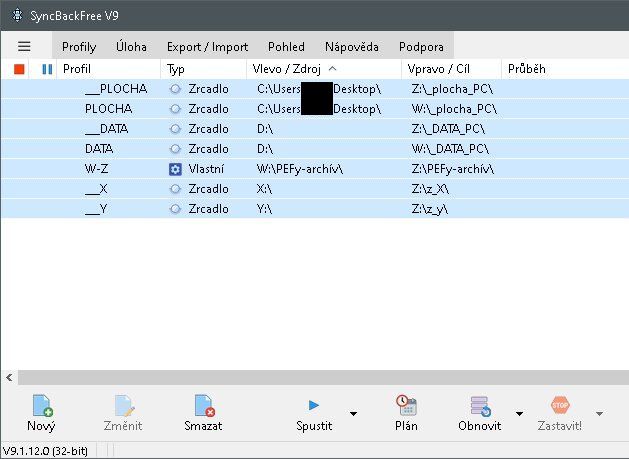
Task: Click destination Z:\z_X\ cell
Action: click(430, 189)
